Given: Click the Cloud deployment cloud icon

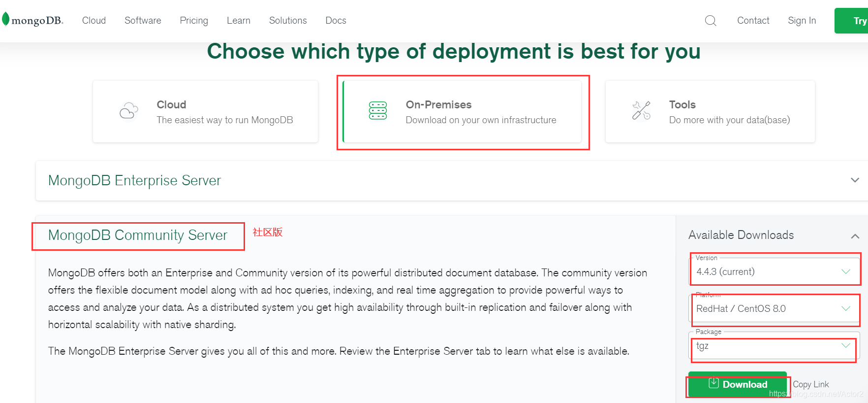Looking at the screenshot, I should pyautogui.click(x=129, y=111).
